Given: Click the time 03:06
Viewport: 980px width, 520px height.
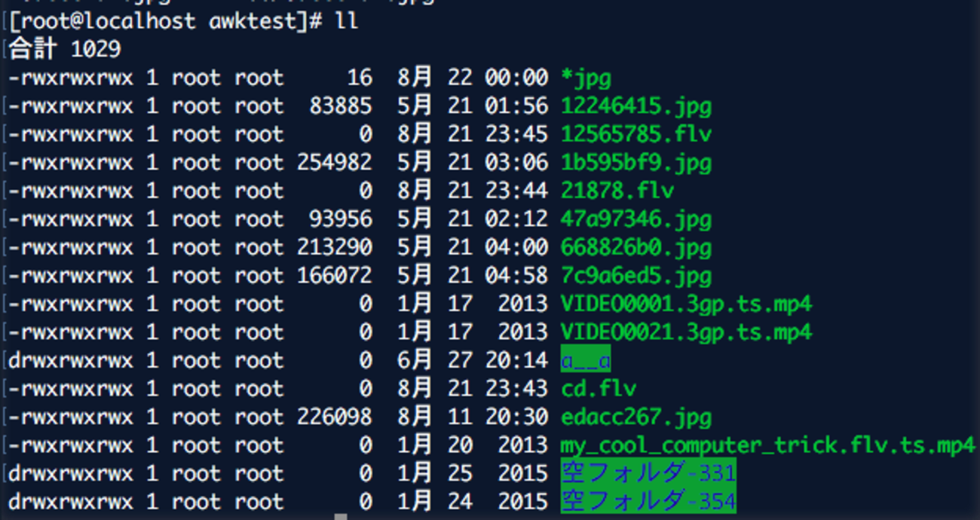Looking at the screenshot, I should pos(517,163).
